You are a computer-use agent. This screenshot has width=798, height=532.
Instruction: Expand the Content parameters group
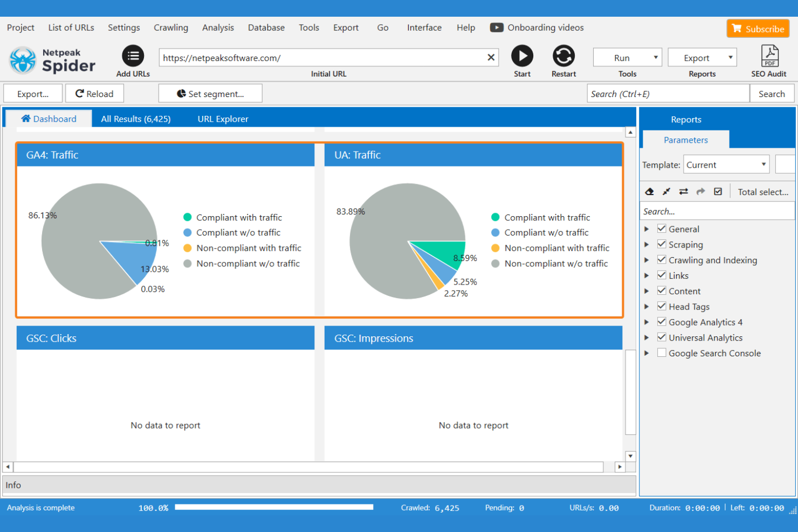click(646, 291)
